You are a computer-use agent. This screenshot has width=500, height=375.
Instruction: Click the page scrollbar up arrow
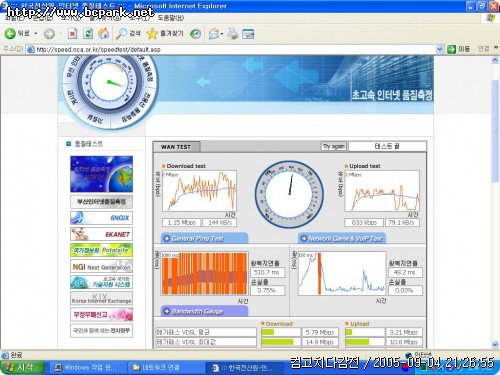(x=495, y=60)
